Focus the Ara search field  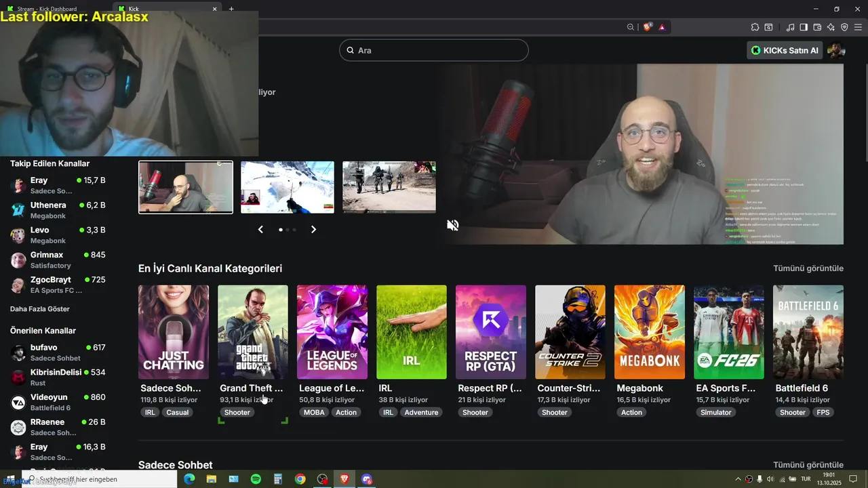pyautogui.click(x=434, y=50)
